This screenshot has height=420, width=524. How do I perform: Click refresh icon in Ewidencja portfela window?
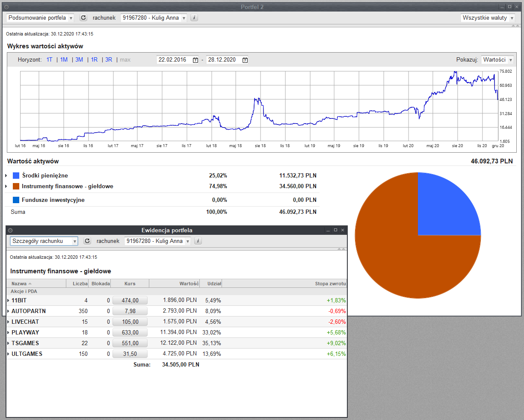pos(87,241)
